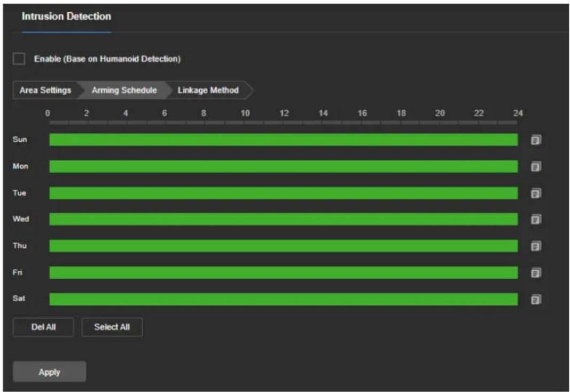Click the Sun day label
Image resolution: width=570 pixels, height=392 pixels.
[x=20, y=139]
